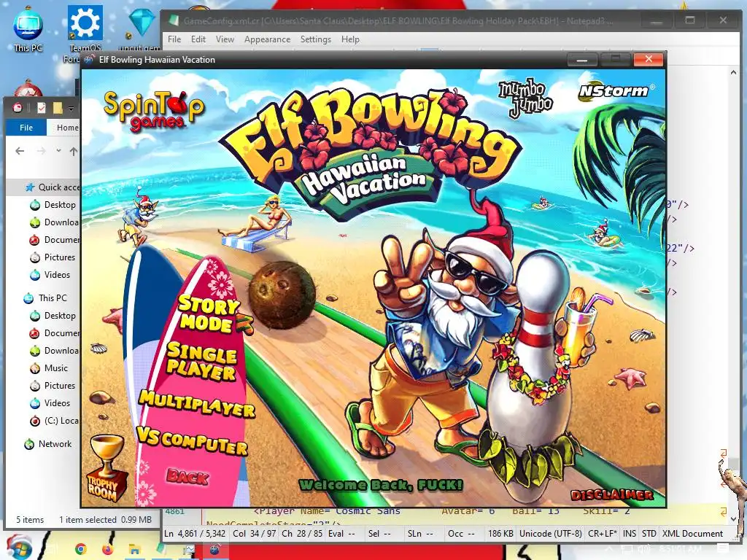Select Multiplayer in the game menu
This screenshot has width=747, height=560.
[197, 404]
